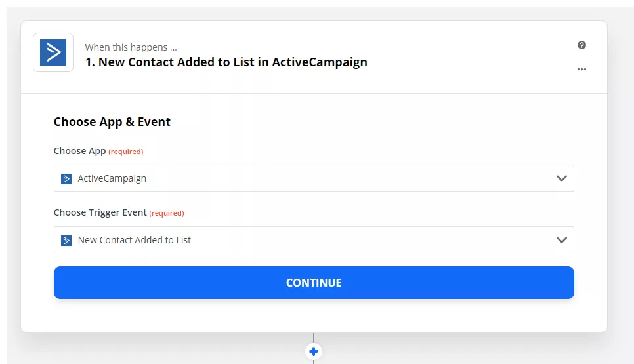Open the New Contact Added to List field

point(314,240)
